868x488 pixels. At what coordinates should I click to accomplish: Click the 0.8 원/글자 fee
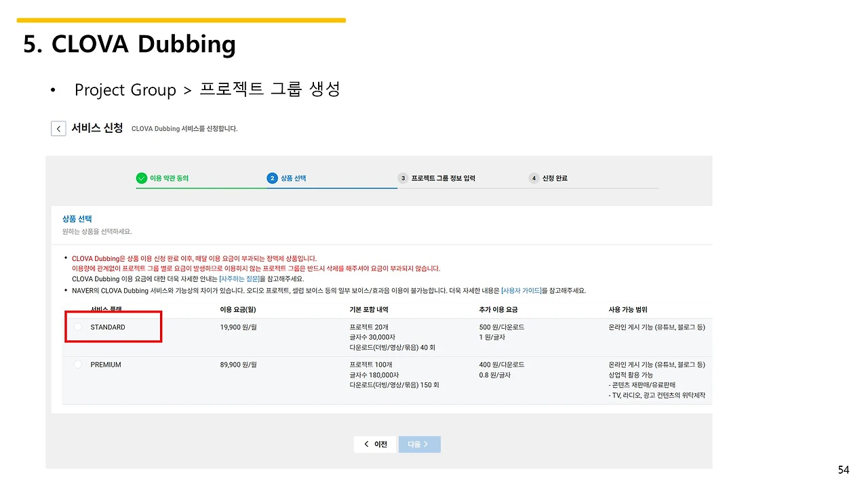click(494, 375)
